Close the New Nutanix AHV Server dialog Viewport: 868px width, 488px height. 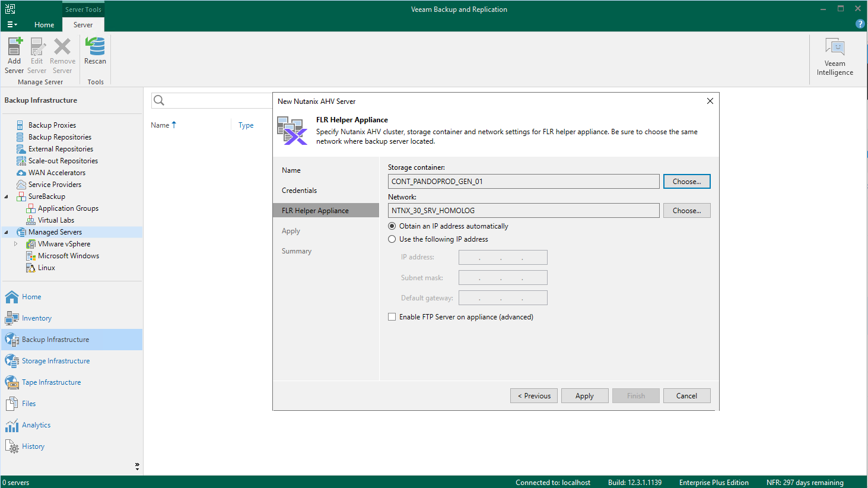pos(710,101)
